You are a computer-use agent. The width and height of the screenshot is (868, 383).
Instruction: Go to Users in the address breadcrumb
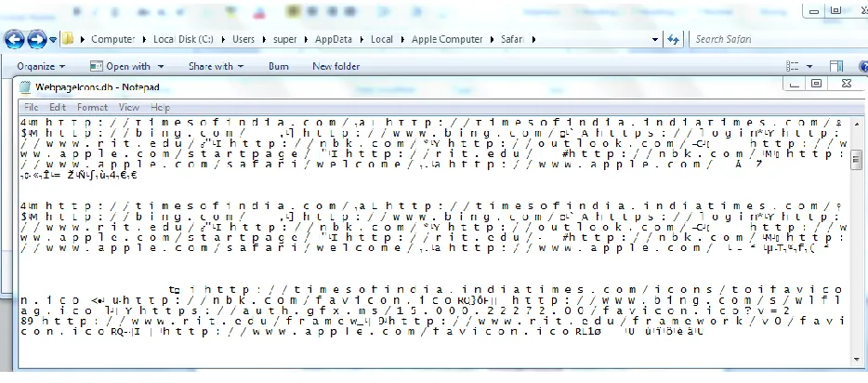[x=243, y=39]
